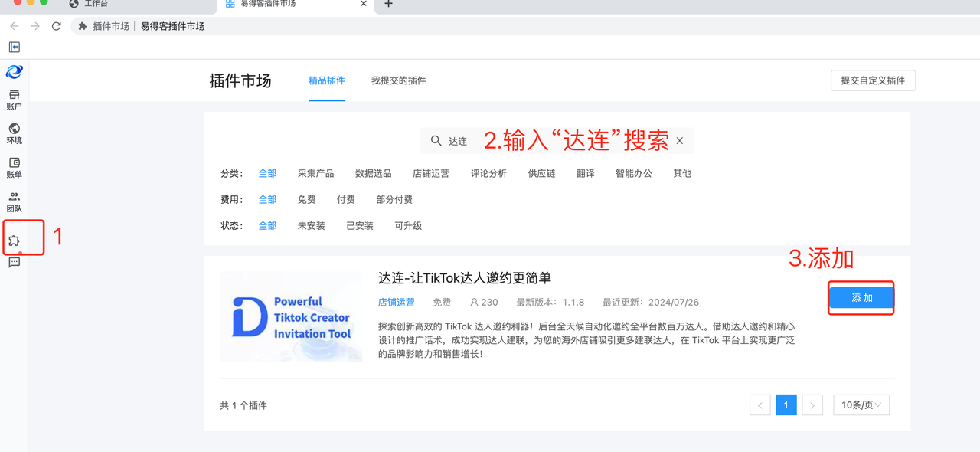Filter category by 采集产品
The height and width of the screenshot is (452, 980).
click(x=316, y=174)
